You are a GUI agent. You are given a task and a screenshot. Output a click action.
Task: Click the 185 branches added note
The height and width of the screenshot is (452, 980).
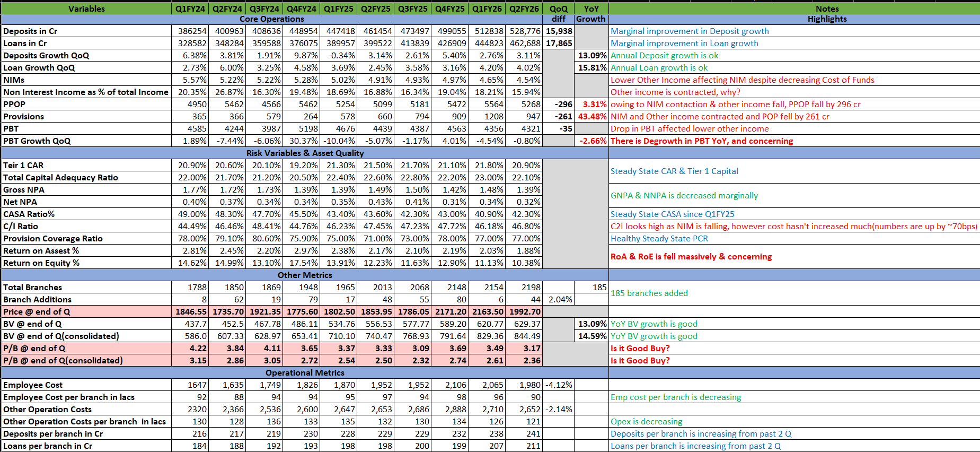pos(649,293)
